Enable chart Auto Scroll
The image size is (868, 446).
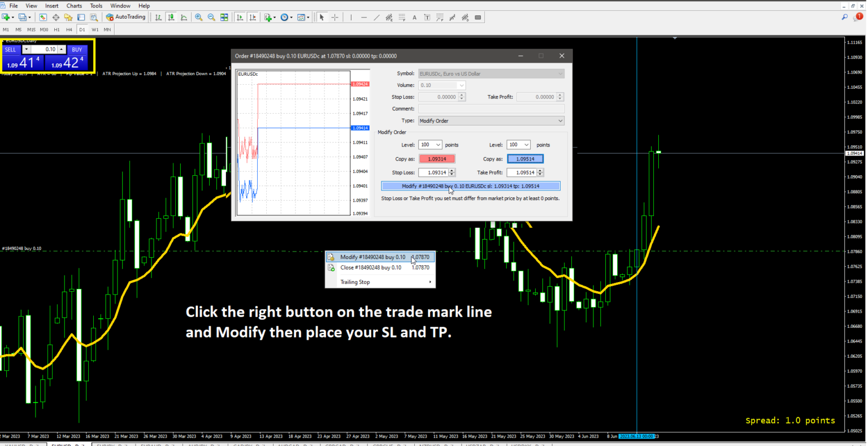240,17
